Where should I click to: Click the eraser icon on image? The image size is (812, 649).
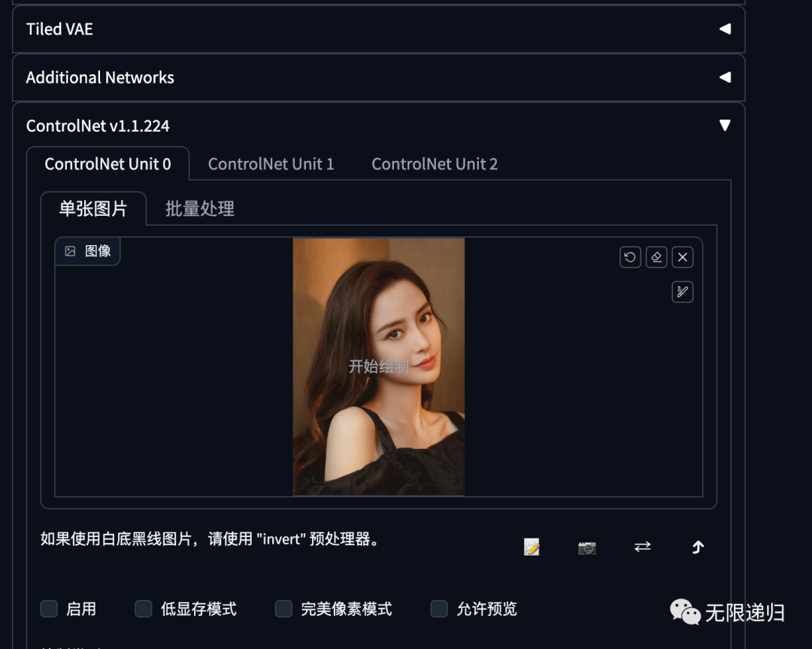[x=656, y=257]
